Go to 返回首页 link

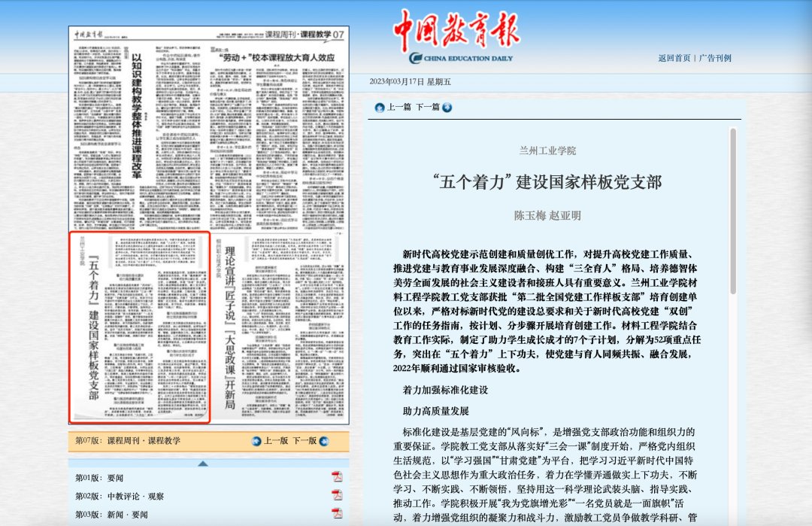[674, 58]
